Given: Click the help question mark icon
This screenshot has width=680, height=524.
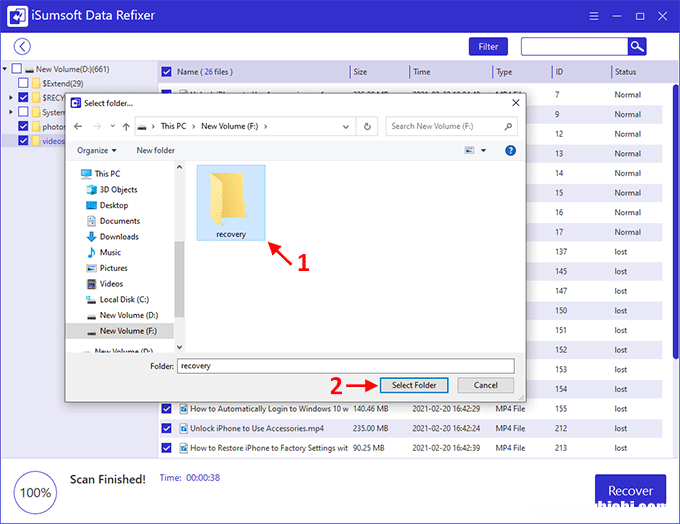Looking at the screenshot, I should point(510,151).
